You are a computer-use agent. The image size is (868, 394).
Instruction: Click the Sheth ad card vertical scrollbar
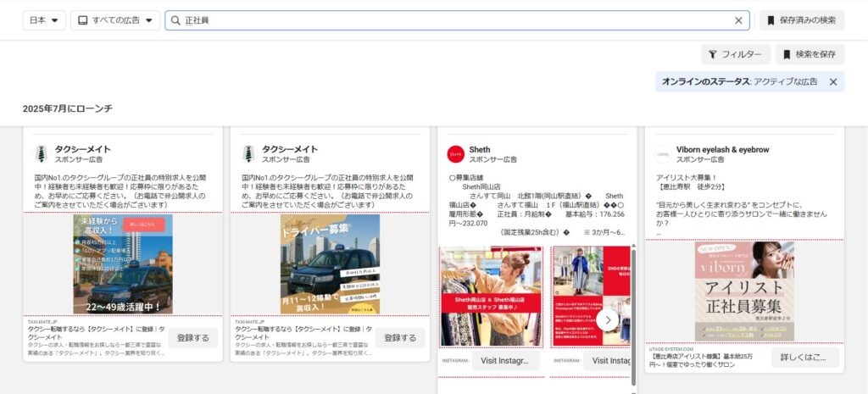(634, 318)
